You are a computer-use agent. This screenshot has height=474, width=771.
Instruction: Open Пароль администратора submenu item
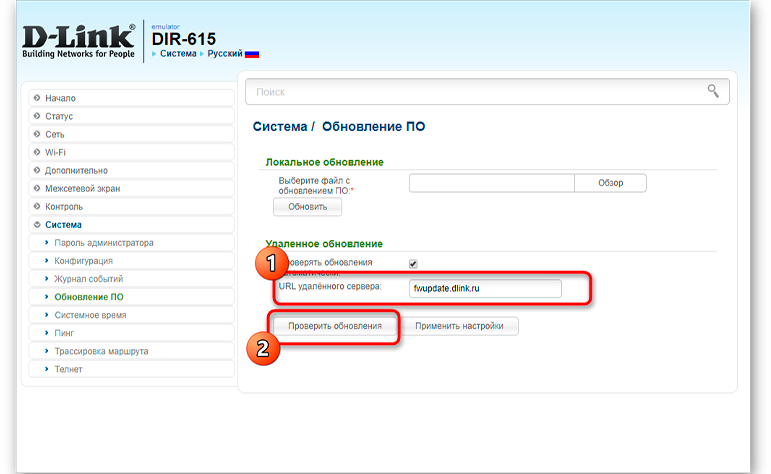pyautogui.click(x=131, y=243)
